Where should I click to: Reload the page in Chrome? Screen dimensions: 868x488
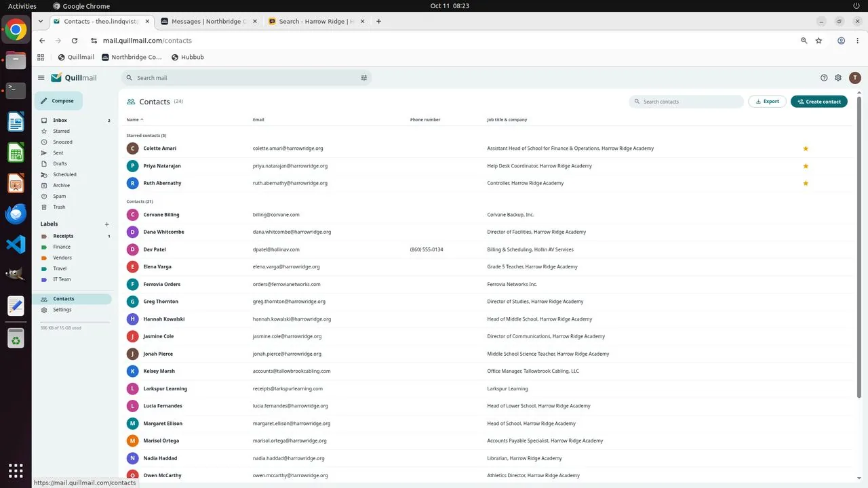(75, 41)
